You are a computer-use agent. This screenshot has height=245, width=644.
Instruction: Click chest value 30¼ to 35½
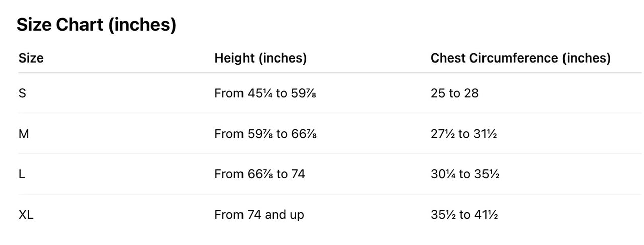(x=465, y=174)
